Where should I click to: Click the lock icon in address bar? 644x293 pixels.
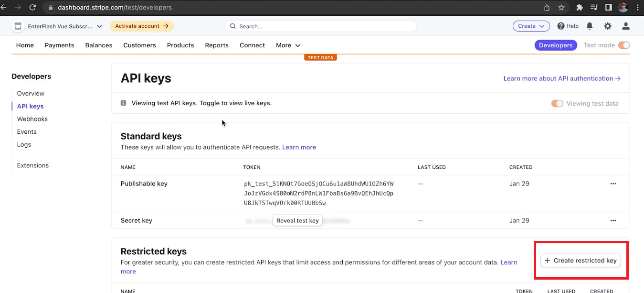pos(51,8)
